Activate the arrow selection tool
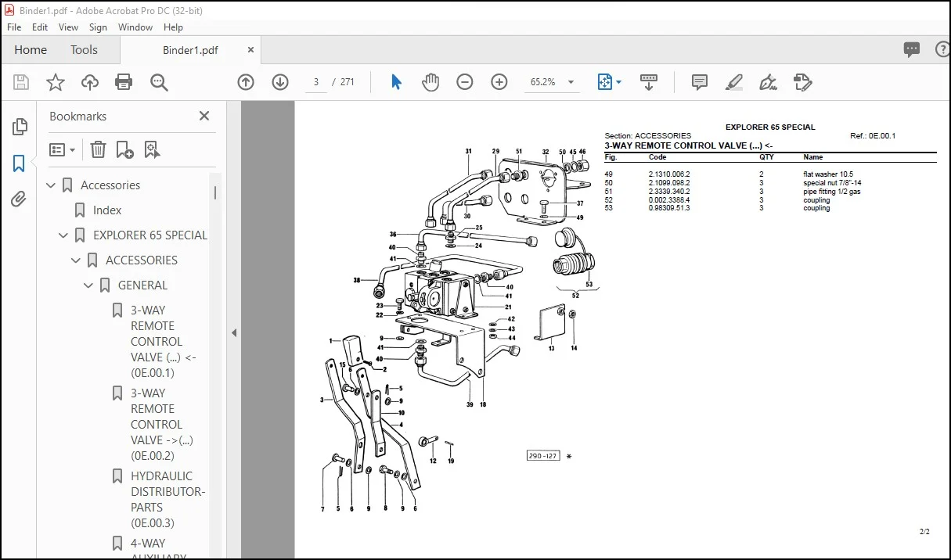This screenshot has height=560, width=951. (x=396, y=82)
